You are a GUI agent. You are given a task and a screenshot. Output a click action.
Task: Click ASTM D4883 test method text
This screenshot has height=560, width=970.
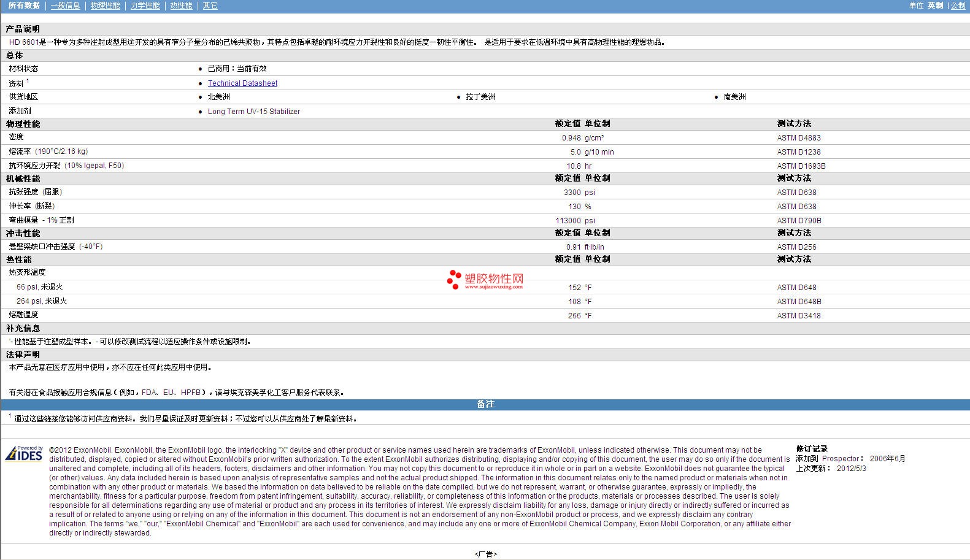(799, 138)
